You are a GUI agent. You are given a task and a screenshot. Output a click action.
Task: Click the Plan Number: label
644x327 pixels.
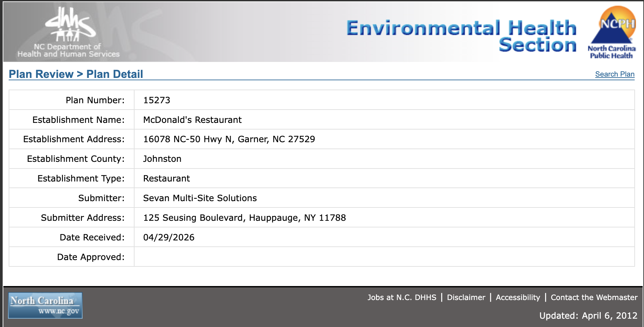click(x=95, y=100)
